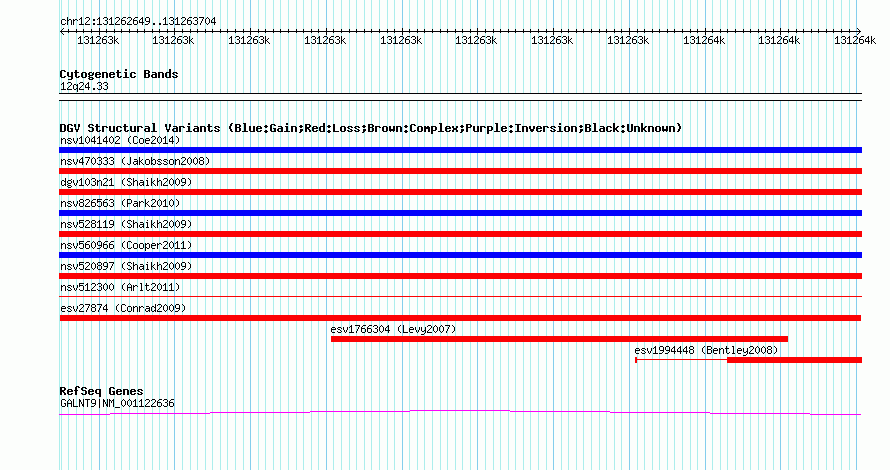
Task: Click the nsv528119 (Shaikh2009) label
Action: tap(126, 224)
